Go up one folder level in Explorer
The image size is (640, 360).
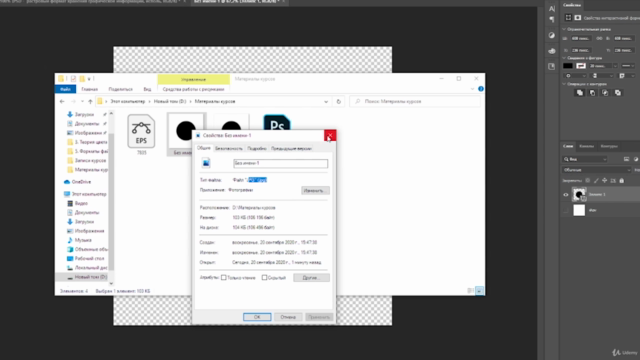[x=90, y=102]
